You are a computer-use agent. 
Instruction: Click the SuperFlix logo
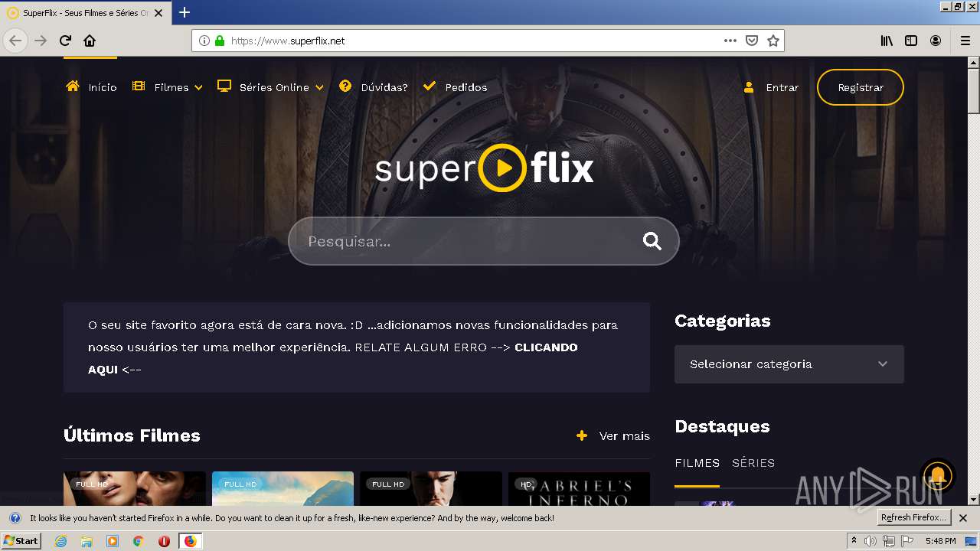point(484,168)
